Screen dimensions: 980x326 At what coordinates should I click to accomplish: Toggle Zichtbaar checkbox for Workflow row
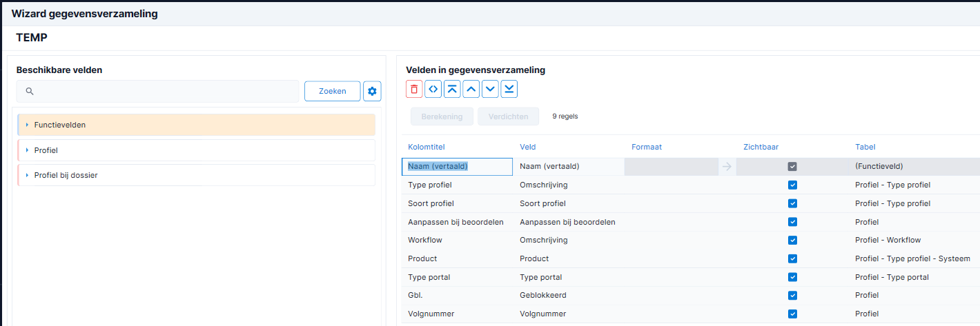pos(792,241)
